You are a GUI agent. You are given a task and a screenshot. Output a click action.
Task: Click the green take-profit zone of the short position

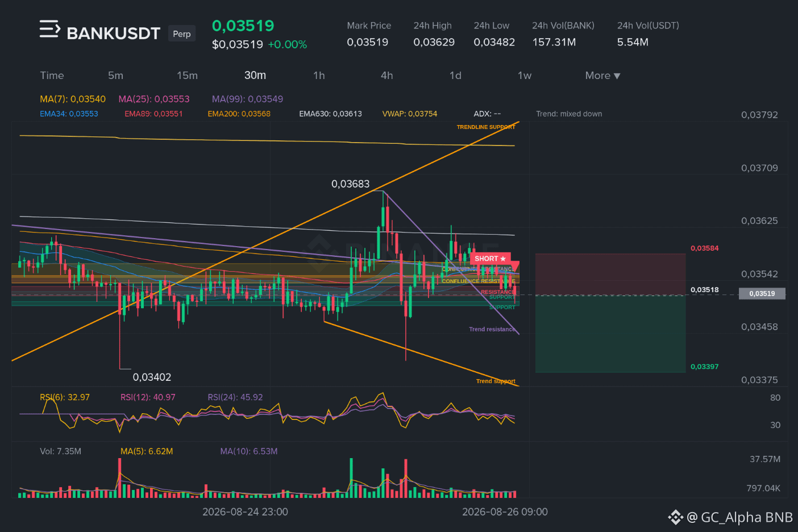(610, 334)
